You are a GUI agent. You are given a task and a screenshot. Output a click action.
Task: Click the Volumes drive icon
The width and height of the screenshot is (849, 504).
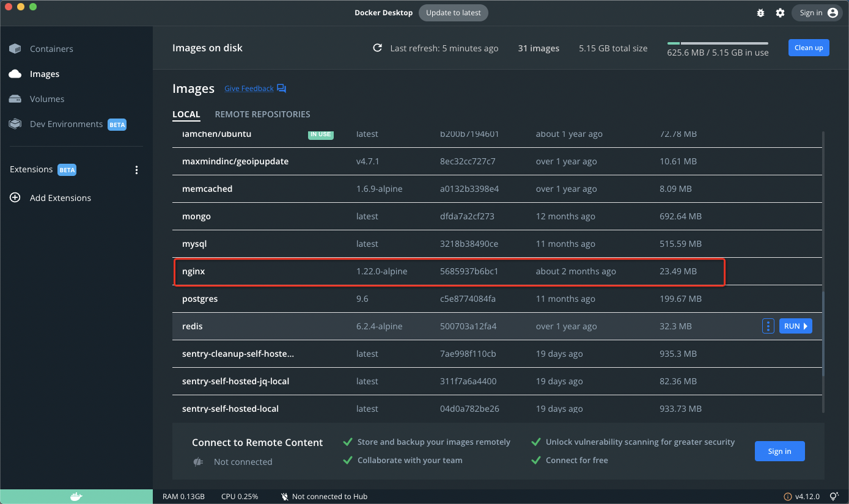(15, 99)
